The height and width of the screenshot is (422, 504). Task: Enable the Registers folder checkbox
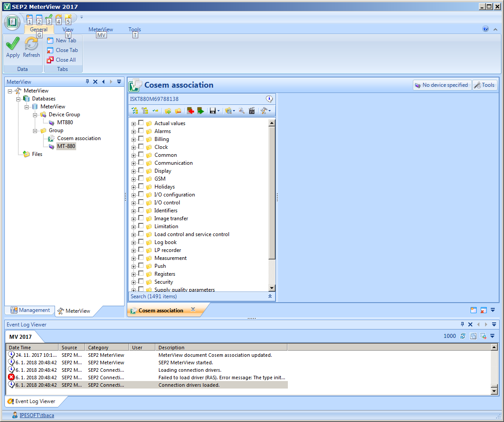pos(141,274)
